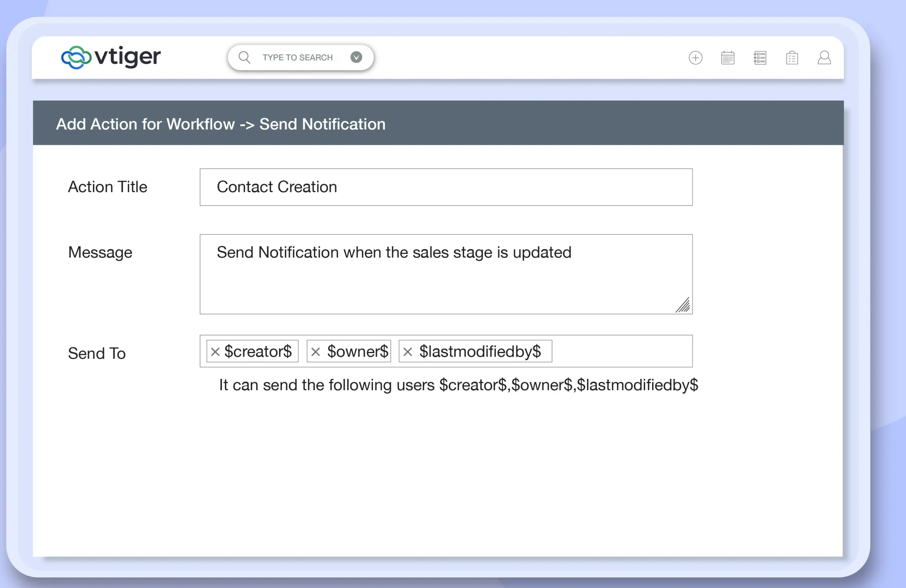Remove the $lastmodifiedby$ recipient tag
The image size is (906, 588).
pyautogui.click(x=408, y=352)
